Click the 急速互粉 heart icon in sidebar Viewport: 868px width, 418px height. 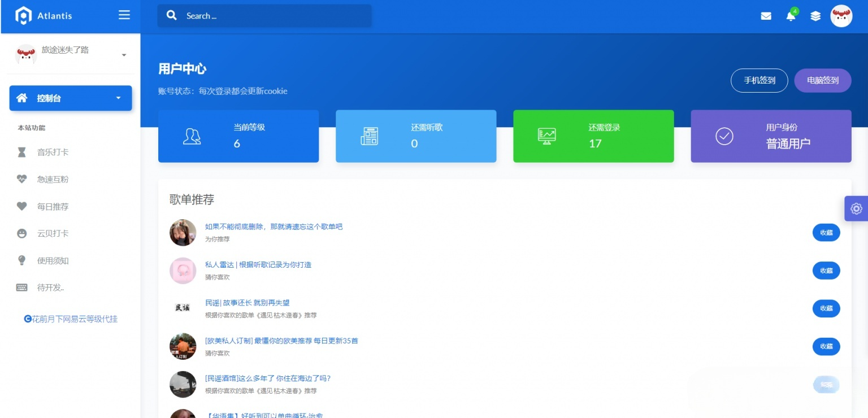click(x=21, y=179)
